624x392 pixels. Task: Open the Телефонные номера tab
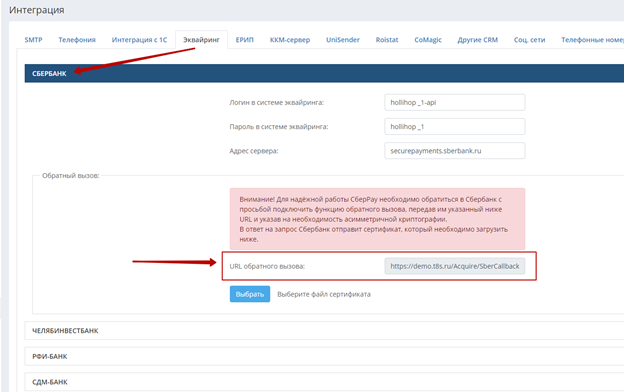(592, 40)
